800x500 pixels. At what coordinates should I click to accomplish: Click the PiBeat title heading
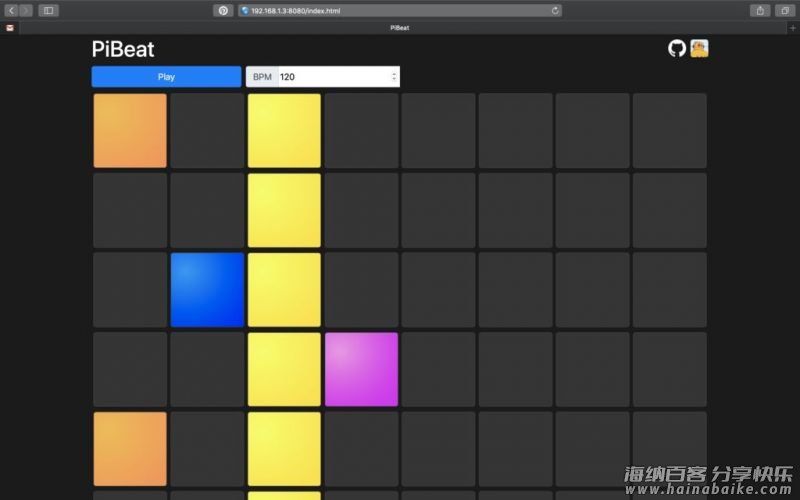[x=123, y=49]
